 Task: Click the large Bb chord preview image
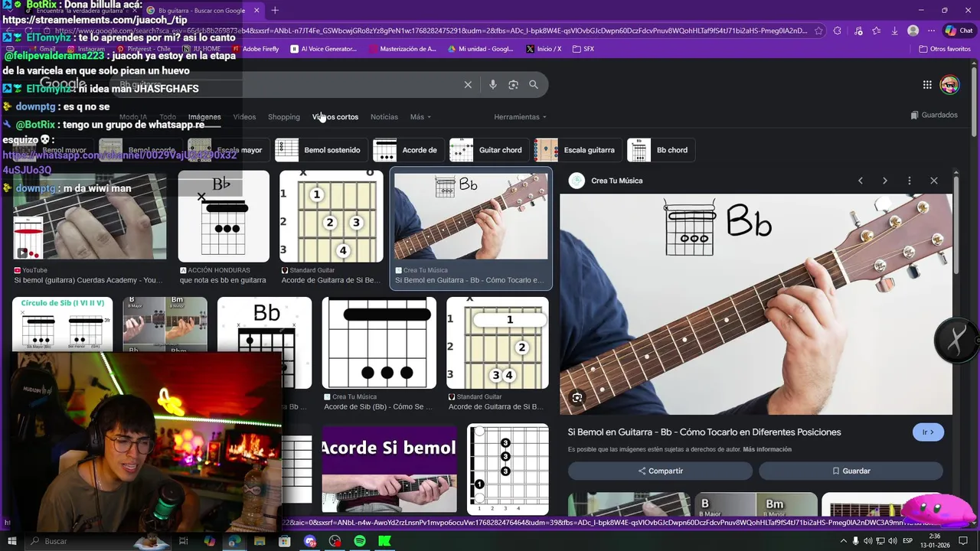tap(756, 304)
